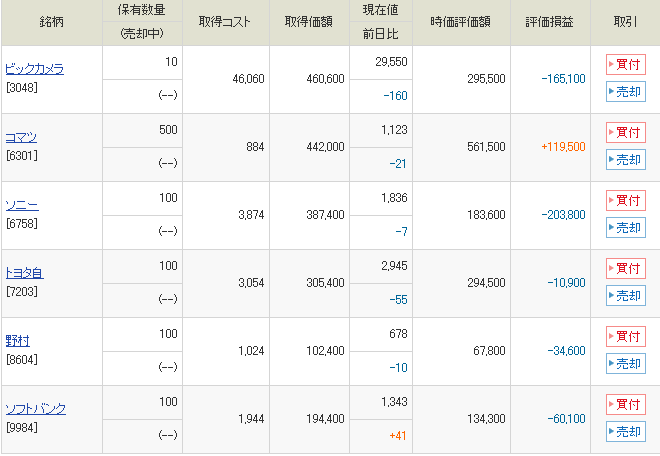The image size is (660, 456).
Task: Click 売却 button for ビックカメラ
Action: pyautogui.click(x=626, y=92)
